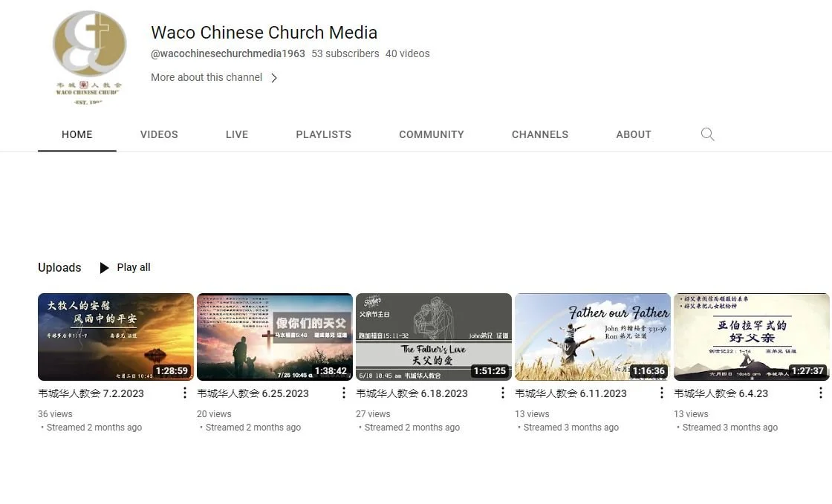Image resolution: width=832 pixels, height=504 pixels.
Task: Click Streamed 2 months ago under 6.18.2023
Action: [x=412, y=427]
